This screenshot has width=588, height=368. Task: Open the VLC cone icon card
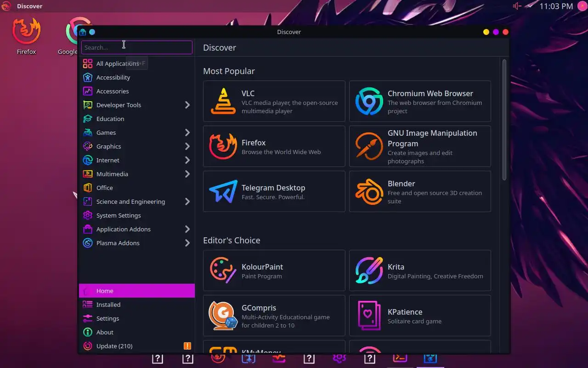(x=223, y=101)
